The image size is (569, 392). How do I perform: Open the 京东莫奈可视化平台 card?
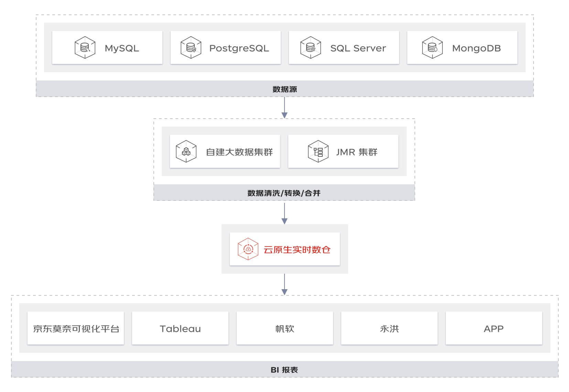click(76, 328)
